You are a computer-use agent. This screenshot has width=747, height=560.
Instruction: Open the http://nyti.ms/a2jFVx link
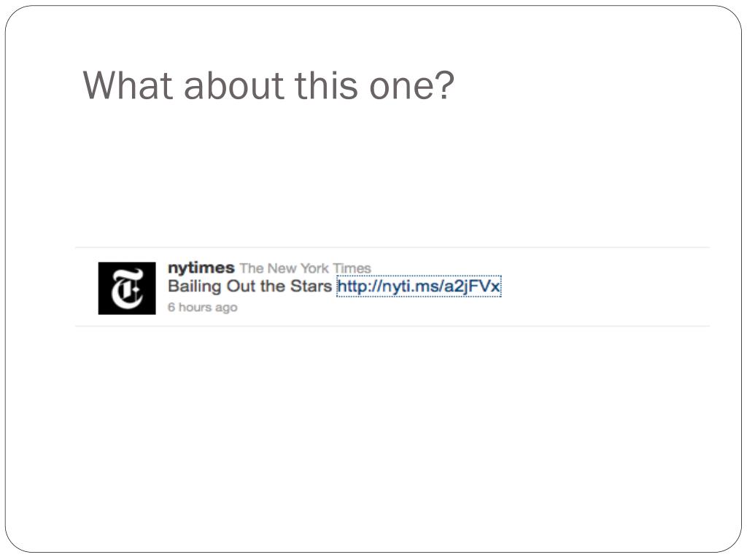coord(419,286)
